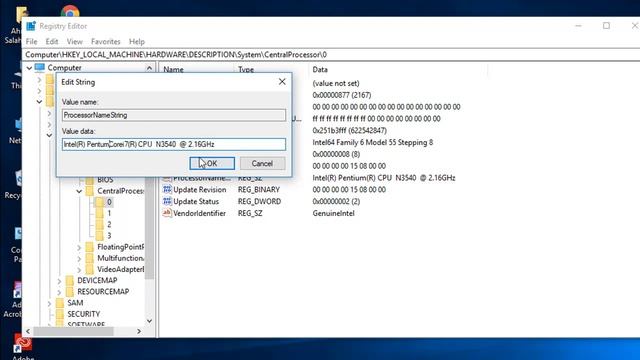
Task: Click the MultifunctionAdapter folder icon
Action: click(90, 258)
